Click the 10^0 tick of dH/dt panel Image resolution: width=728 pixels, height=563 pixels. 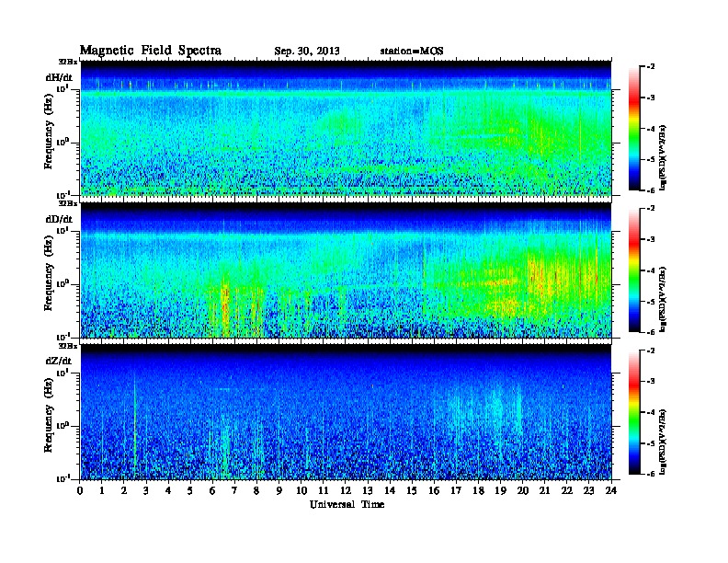coord(63,142)
